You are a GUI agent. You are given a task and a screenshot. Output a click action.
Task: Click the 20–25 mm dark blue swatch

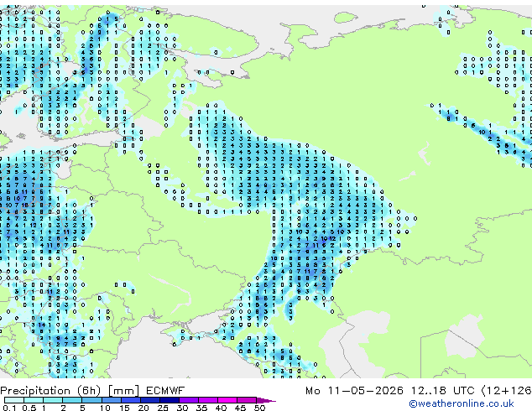[150, 400]
